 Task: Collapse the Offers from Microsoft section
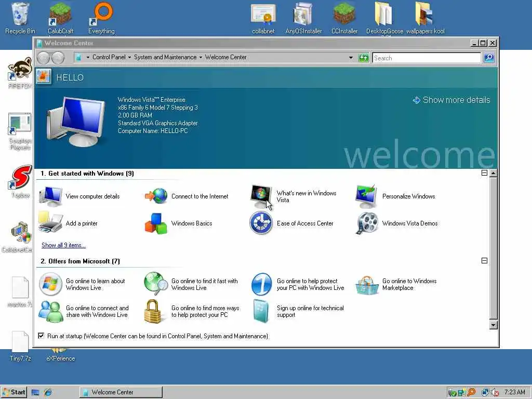[485, 261]
